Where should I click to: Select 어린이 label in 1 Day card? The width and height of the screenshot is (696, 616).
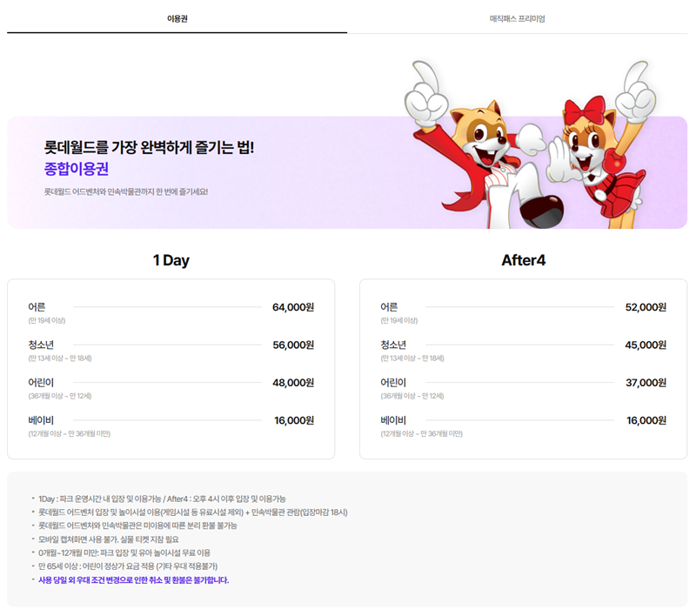(x=41, y=382)
